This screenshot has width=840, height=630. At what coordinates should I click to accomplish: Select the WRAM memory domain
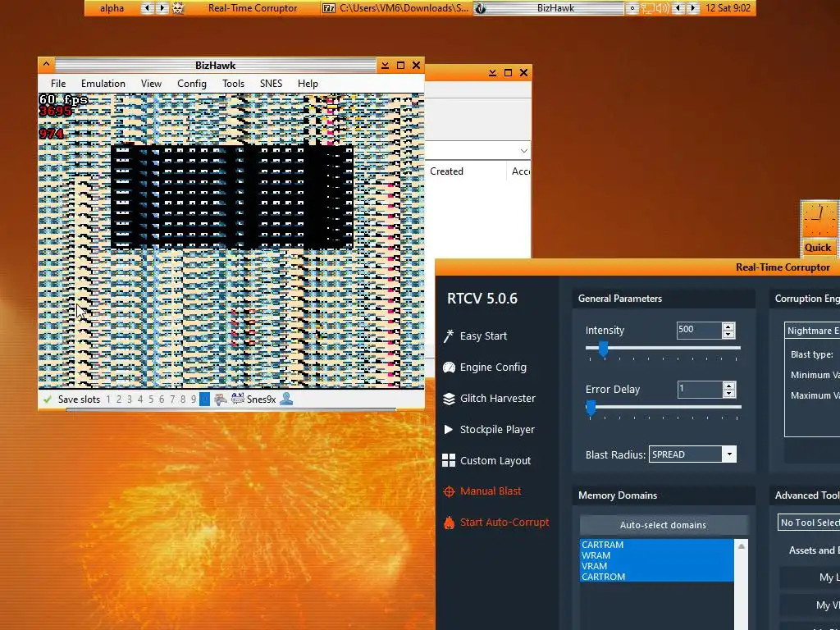coord(657,555)
